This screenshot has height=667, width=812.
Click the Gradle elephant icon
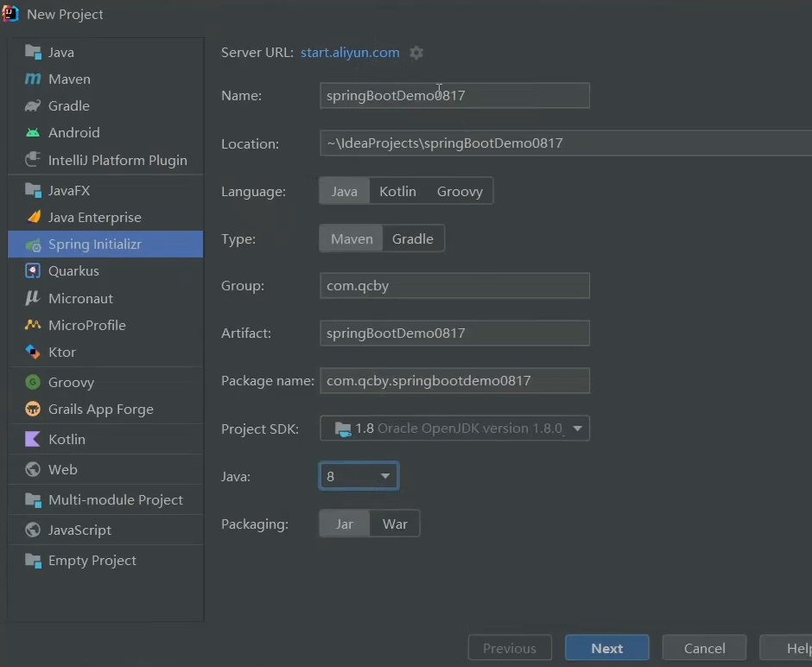(33, 106)
